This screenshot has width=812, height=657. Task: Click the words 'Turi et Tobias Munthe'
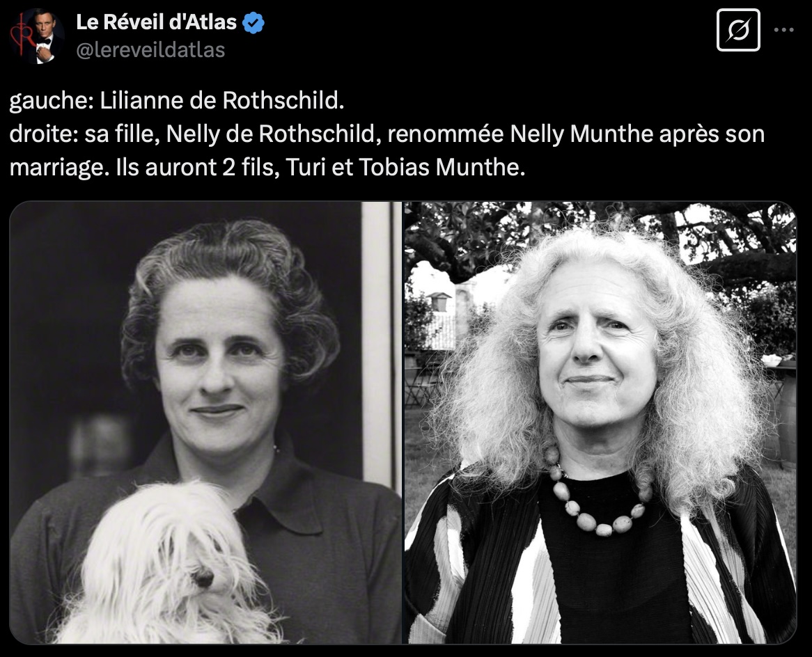(x=402, y=167)
